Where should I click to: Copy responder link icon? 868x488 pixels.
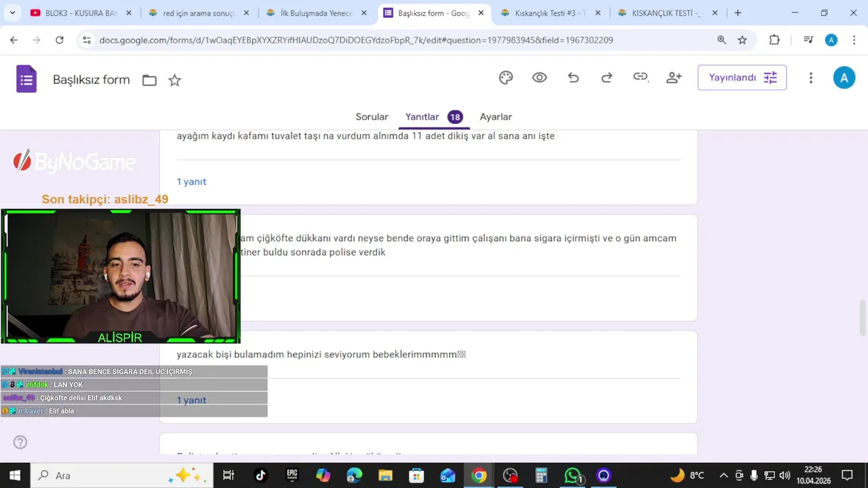click(641, 77)
